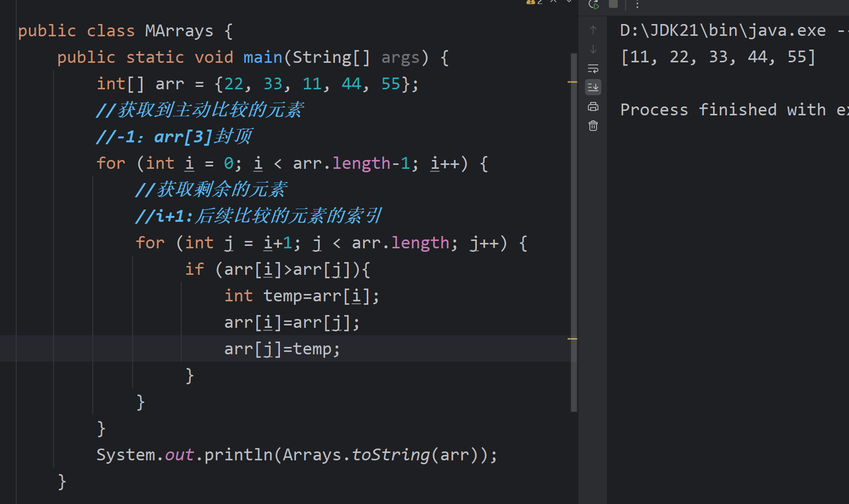
Task: Place the cursor in the {22, 33, 11, 44, 55} array literal
Action: pos(312,84)
